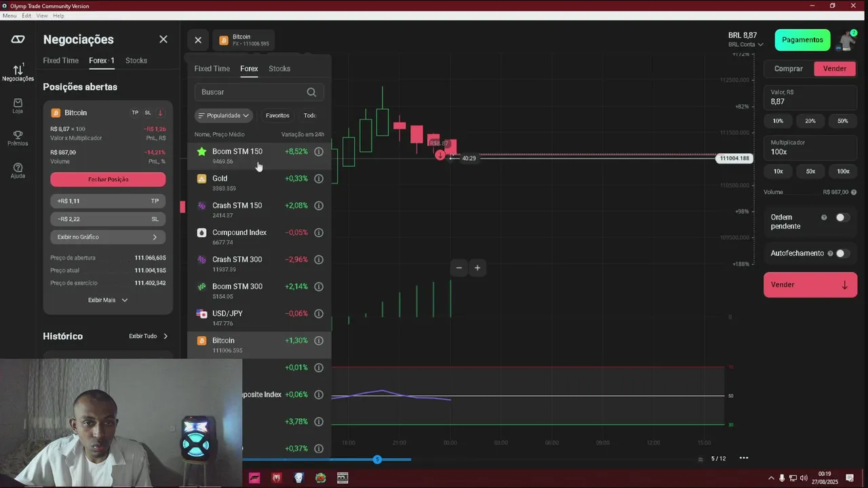This screenshot has height=488, width=868.
Task: Choose 50x multiplier preset
Action: [x=810, y=171]
